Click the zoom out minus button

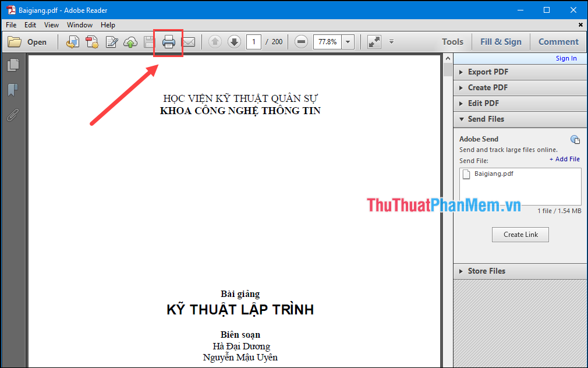click(x=301, y=42)
